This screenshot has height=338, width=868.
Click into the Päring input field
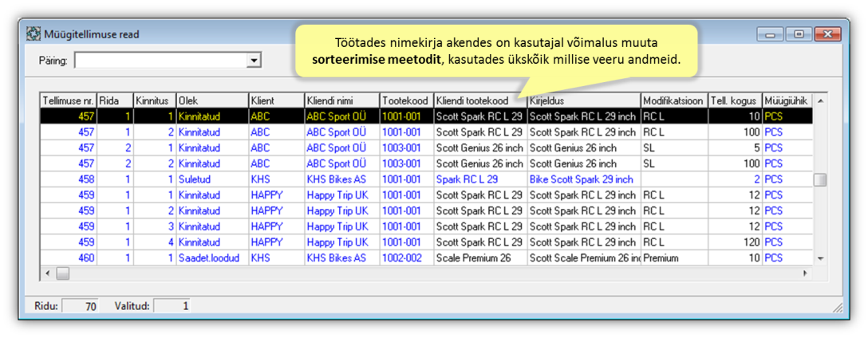[160, 61]
